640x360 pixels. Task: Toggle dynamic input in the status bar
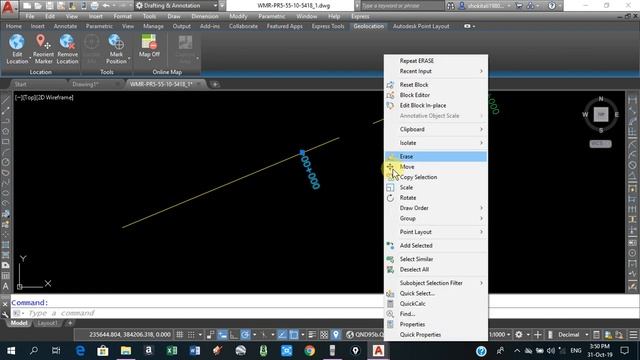point(222,335)
